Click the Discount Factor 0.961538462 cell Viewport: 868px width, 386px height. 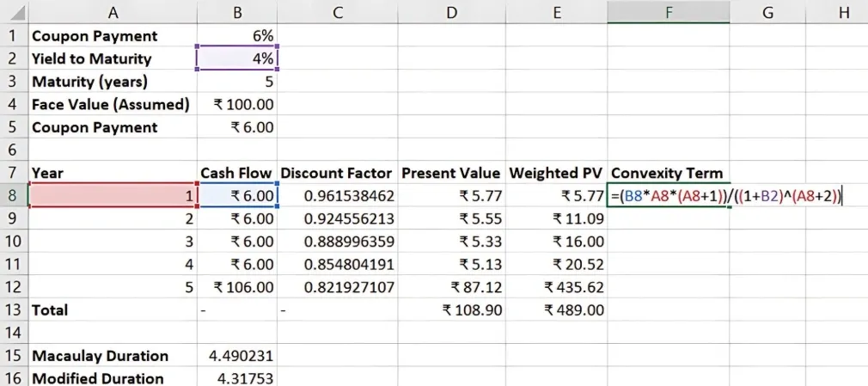337,196
